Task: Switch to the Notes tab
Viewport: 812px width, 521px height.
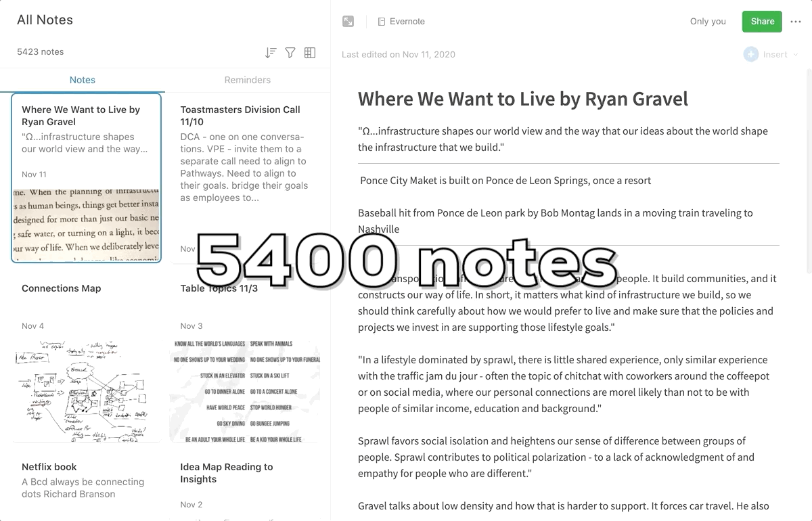Action: 83,80
